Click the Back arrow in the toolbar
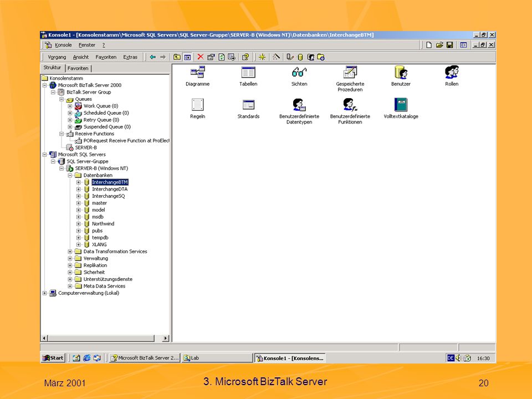532x399 pixels. click(x=153, y=57)
